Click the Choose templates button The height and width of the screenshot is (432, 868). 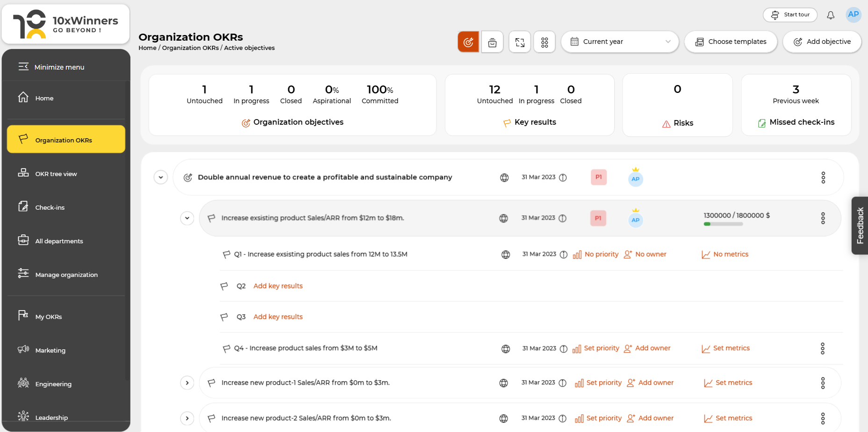[731, 42]
